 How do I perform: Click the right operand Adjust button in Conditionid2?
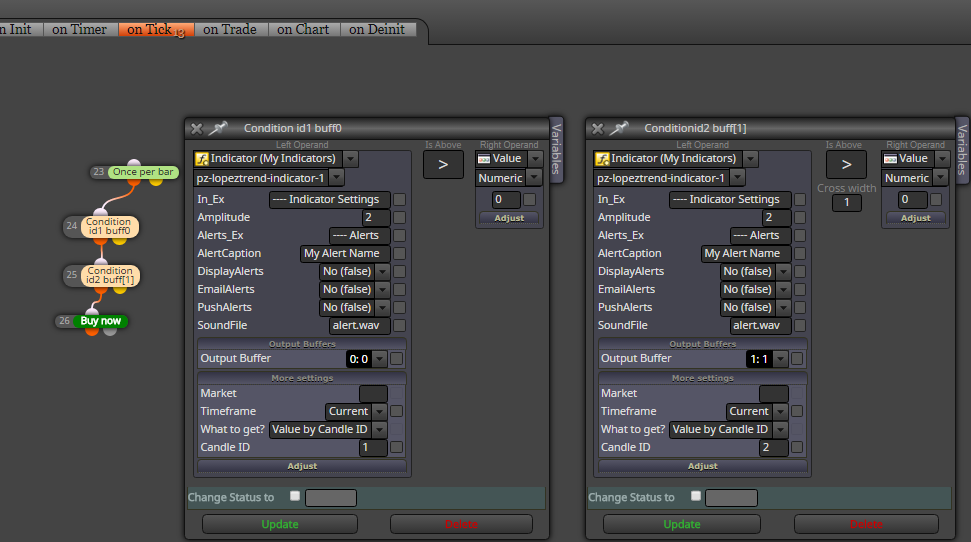coord(915,218)
